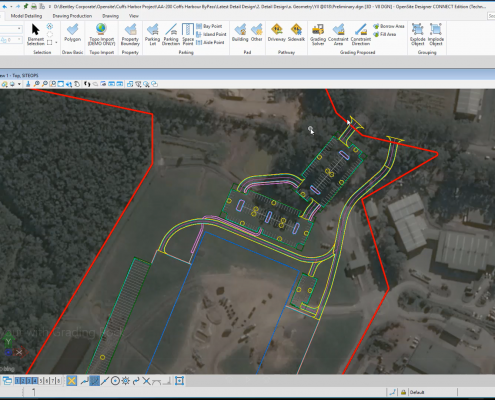
Task: Select the Building pad tool
Action: tap(240, 33)
